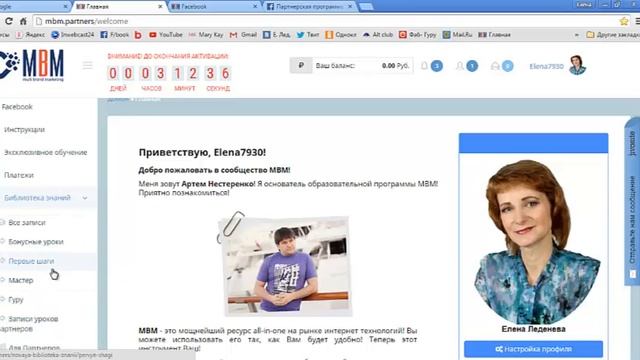Click the Настройка профиля button
Screen dimensions: 640x360
tap(533, 349)
